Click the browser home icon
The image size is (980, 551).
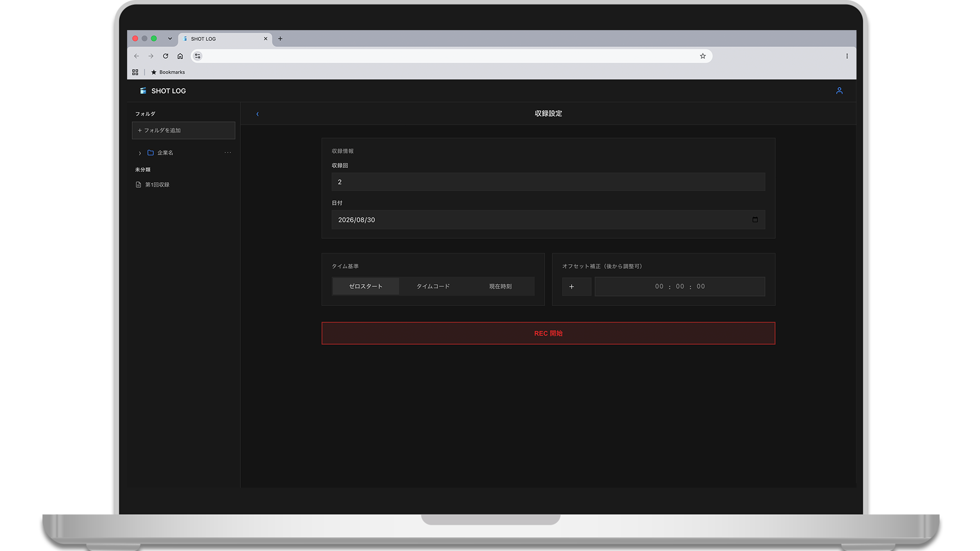tap(180, 56)
